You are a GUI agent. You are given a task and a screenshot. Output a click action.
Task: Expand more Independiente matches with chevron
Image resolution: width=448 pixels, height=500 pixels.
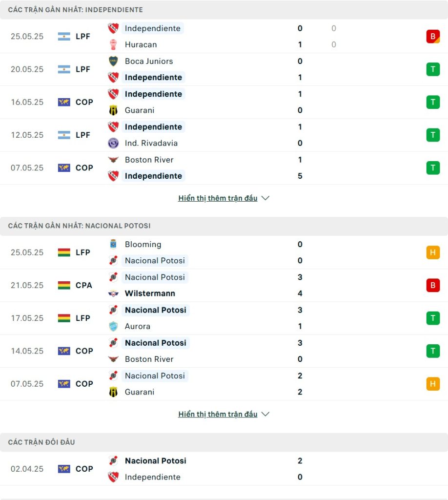[x=265, y=198]
